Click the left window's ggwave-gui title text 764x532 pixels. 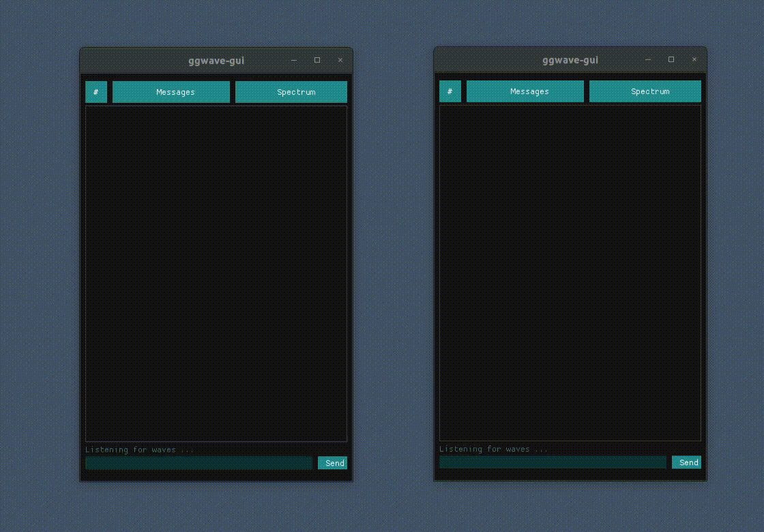pyautogui.click(x=216, y=61)
